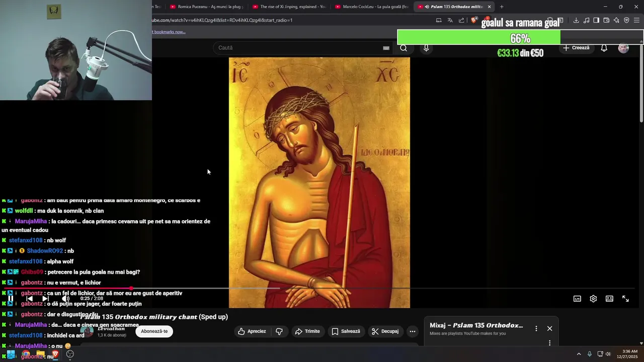This screenshot has width=644, height=362.
Task: Expand hidden system tray icons chevron
Action: click(579, 354)
